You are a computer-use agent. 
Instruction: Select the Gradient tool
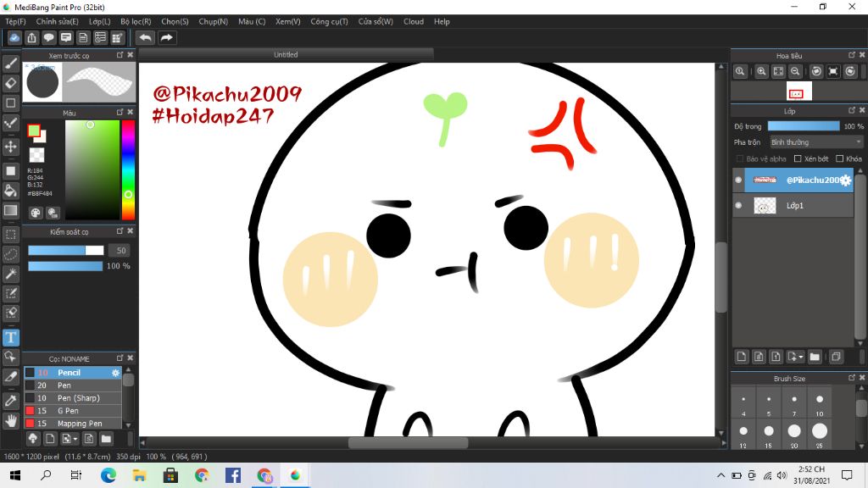10,210
